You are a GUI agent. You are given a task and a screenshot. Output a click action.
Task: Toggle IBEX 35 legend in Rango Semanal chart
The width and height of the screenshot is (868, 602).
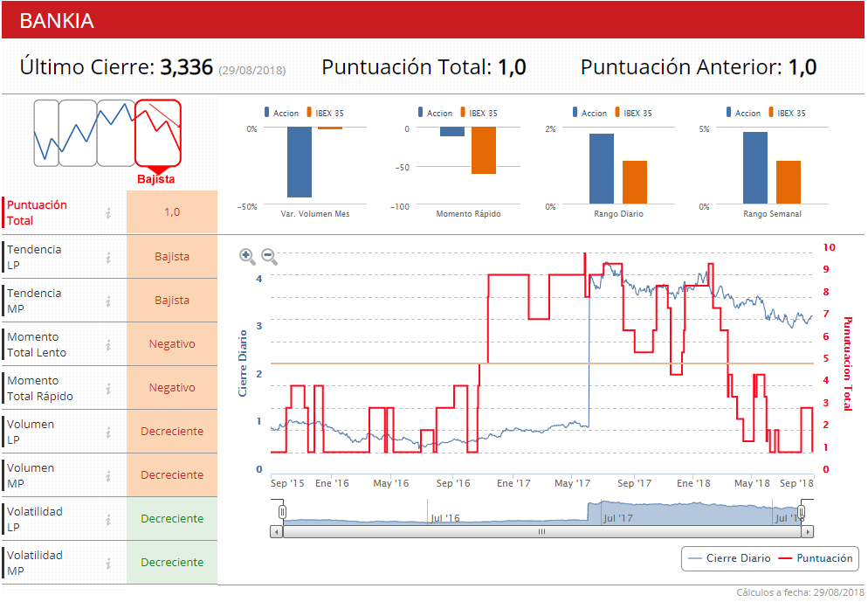point(788,113)
